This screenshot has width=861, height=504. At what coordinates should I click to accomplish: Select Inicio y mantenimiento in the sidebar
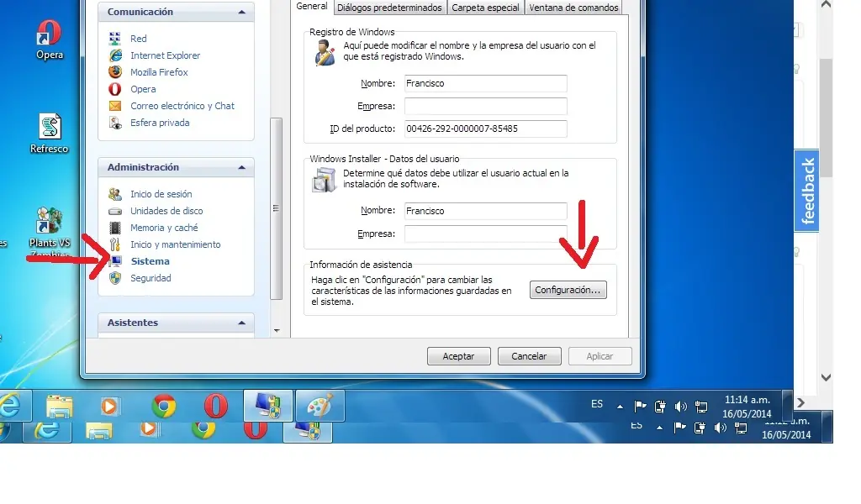(175, 244)
